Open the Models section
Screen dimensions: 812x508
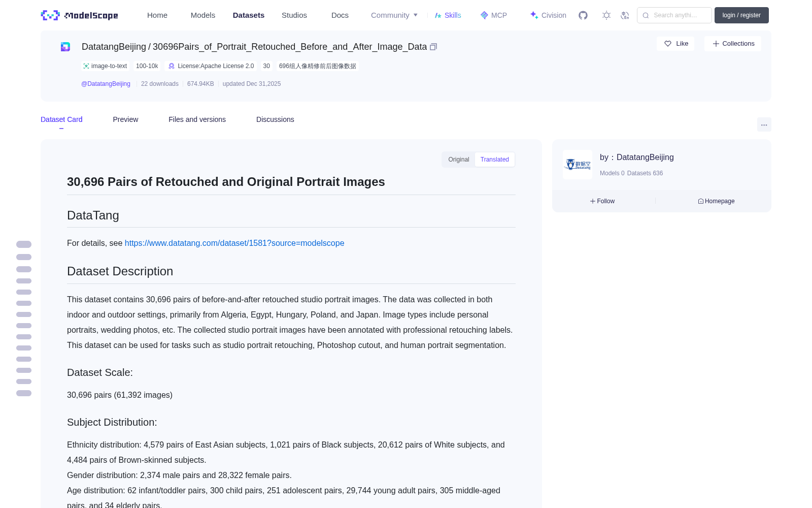click(203, 15)
